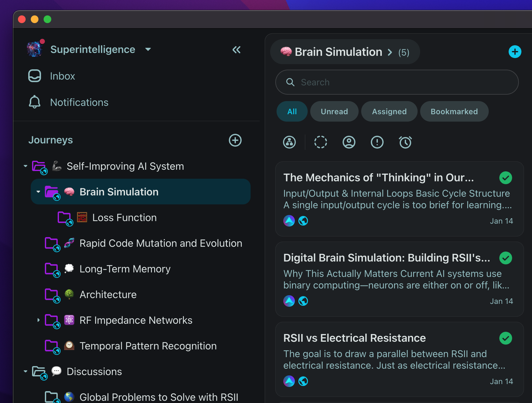Screen dimensions: 532x403
Task: Toggle complete check on Mechanics of Thinking
Action: point(506,178)
